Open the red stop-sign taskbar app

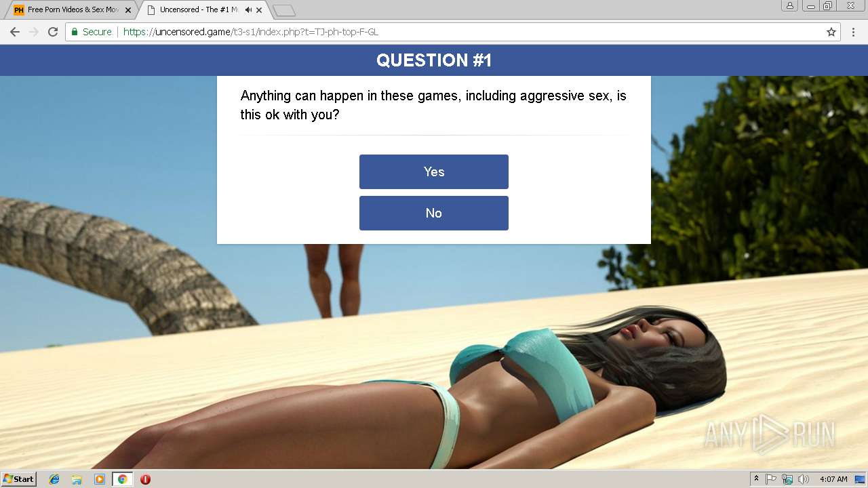145,479
